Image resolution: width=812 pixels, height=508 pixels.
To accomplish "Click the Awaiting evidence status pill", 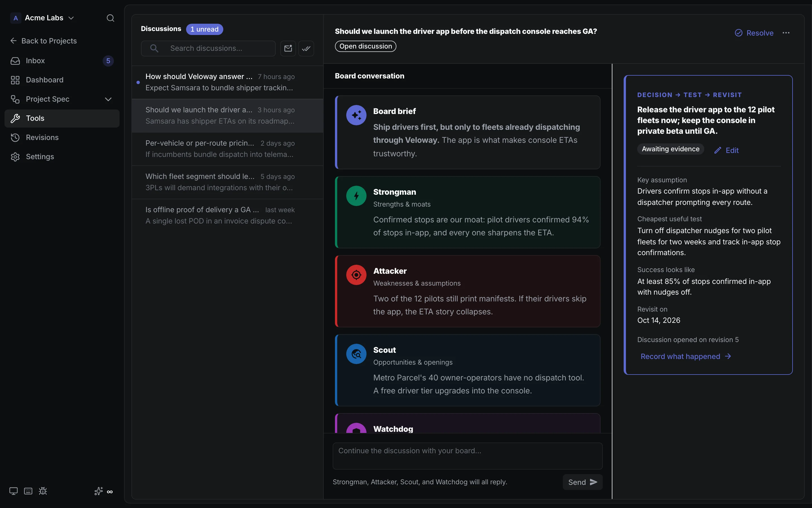I will [x=670, y=149].
